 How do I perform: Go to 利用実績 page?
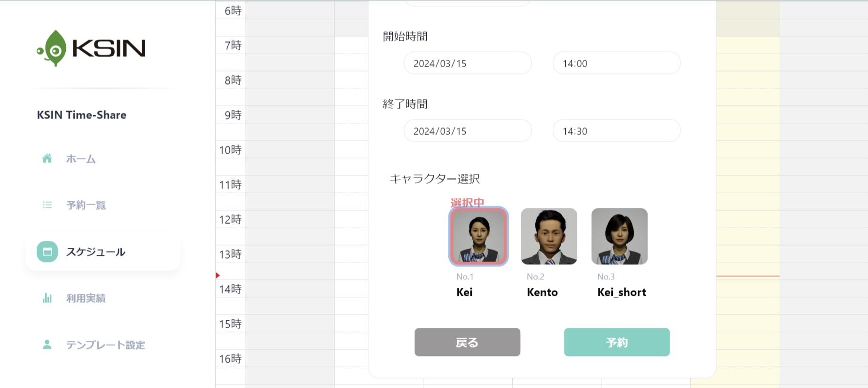(86, 298)
